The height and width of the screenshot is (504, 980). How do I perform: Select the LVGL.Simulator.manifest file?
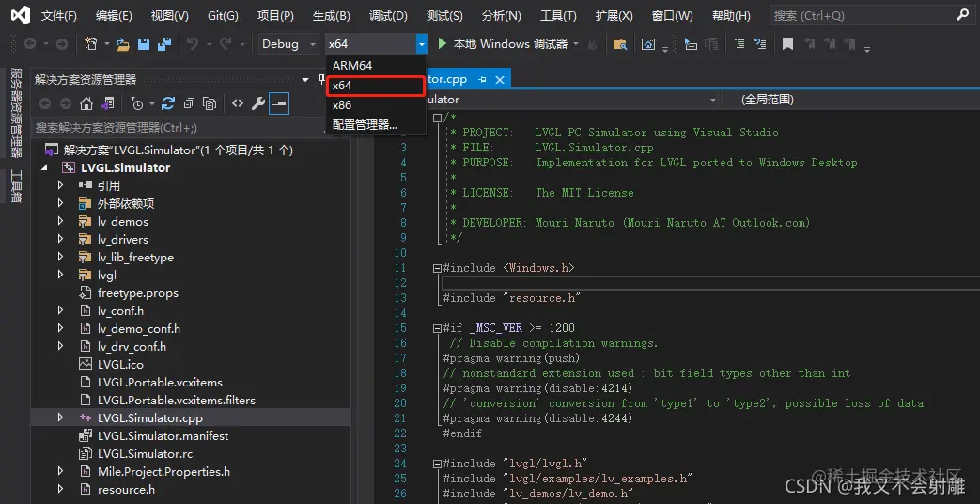[163, 436]
